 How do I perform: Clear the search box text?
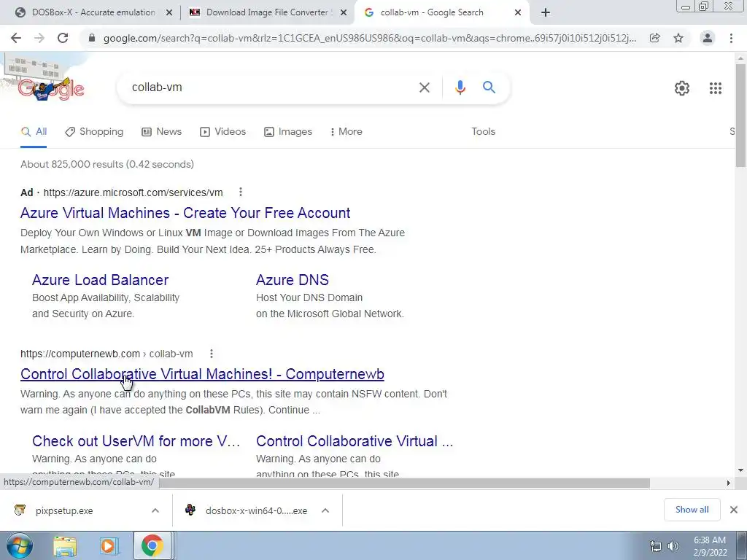point(424,87)
